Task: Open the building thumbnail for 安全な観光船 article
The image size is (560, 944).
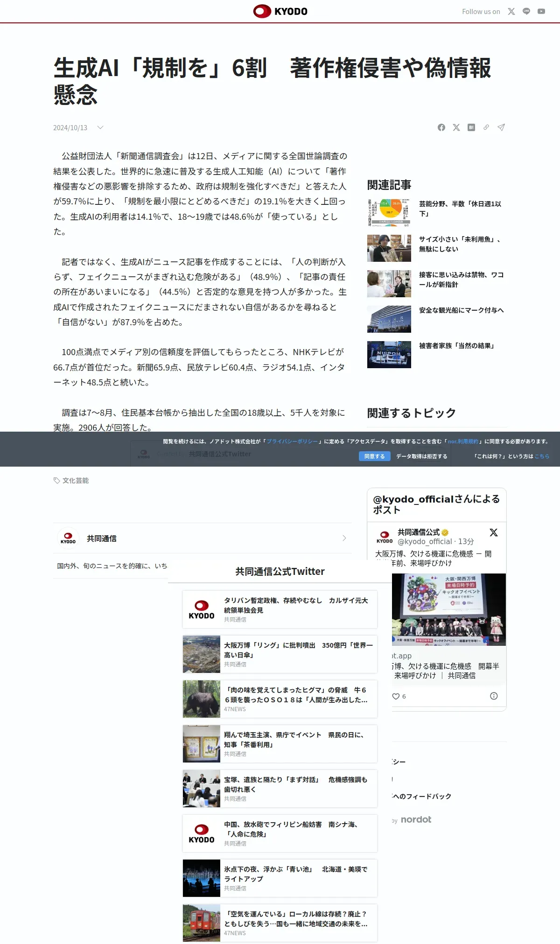Action: (x=389, y=319)
